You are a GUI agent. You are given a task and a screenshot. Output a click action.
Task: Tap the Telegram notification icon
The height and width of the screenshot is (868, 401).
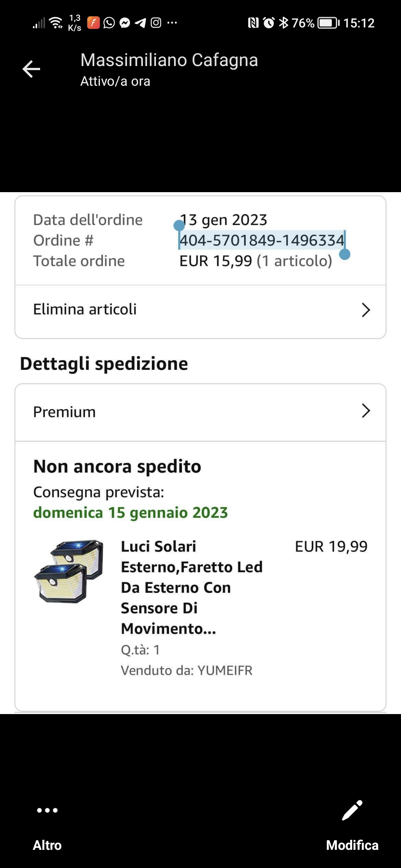[140, 23]
